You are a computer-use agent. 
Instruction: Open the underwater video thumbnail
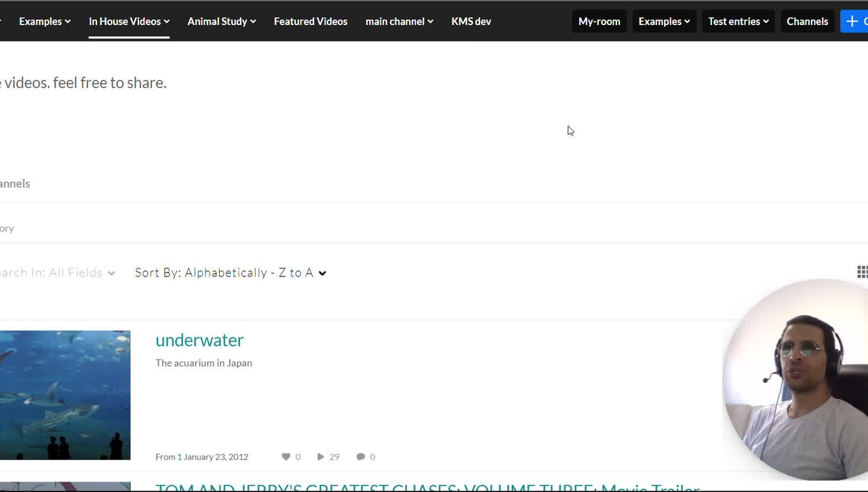pos(65,395)
